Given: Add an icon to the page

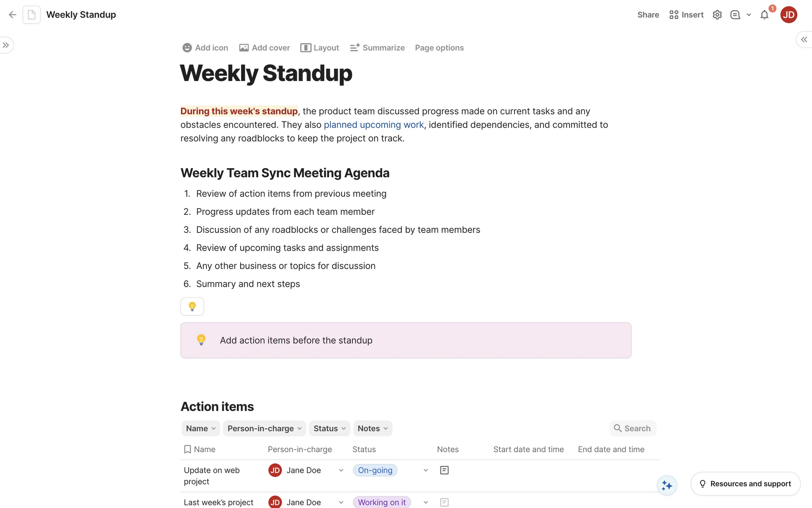Looking at the screenshot, I should (205, 47).
